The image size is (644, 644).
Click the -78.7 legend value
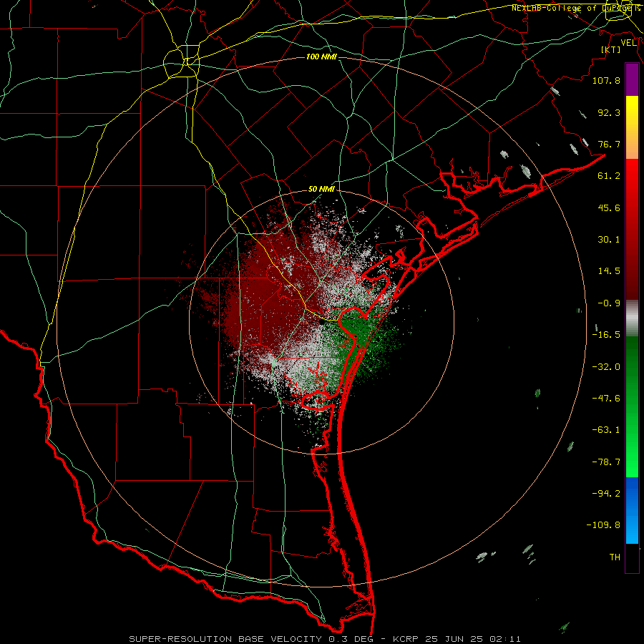click(606, 462)
